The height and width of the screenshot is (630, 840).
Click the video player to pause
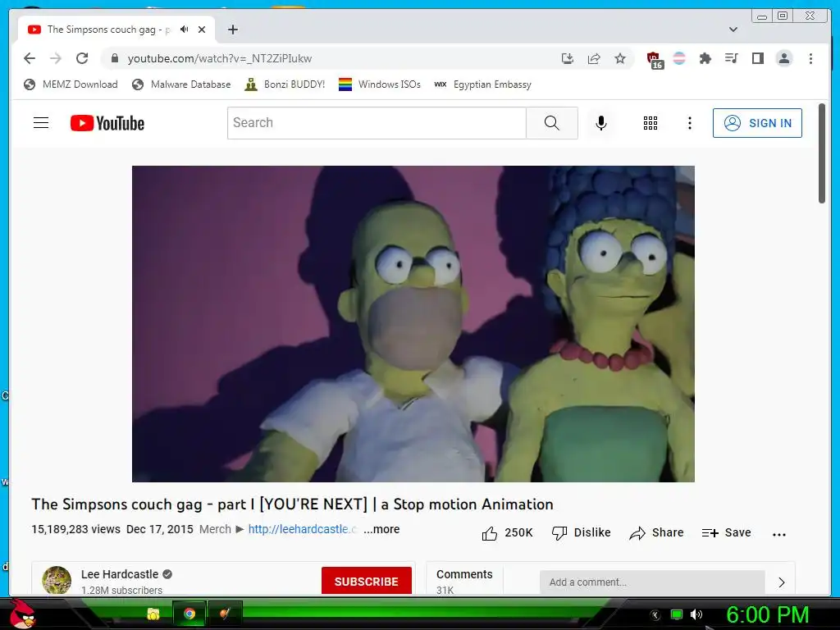(x=413, y=323)
